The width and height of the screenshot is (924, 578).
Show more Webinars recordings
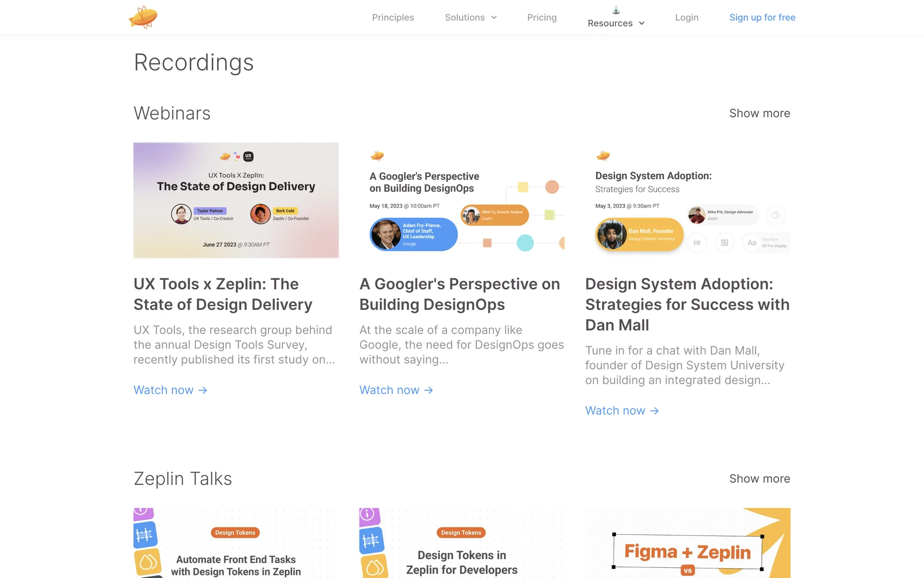pyautogui.click(x=759, y=113)
